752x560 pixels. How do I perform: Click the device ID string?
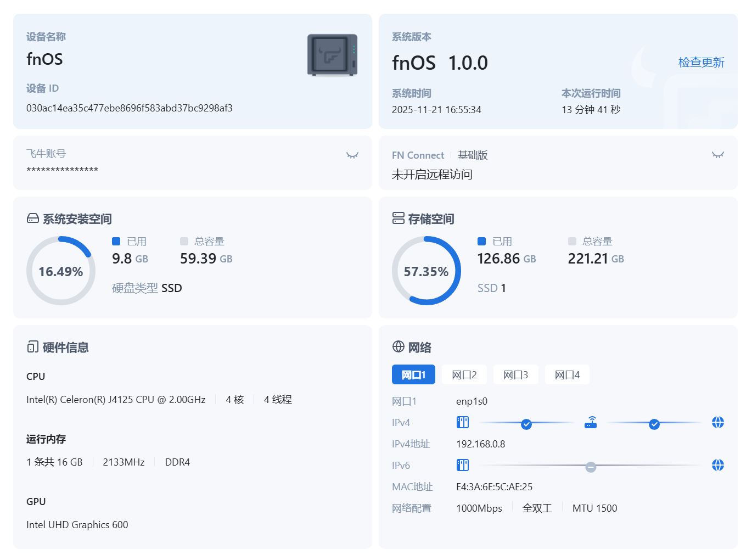pos(130,108)
